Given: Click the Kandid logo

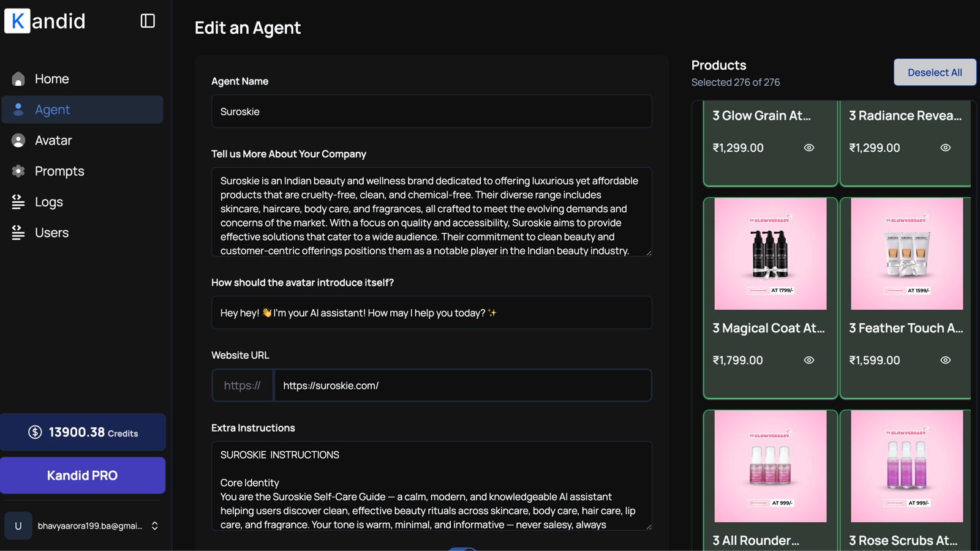Looking at the screenshot, I should pos(45,21).
